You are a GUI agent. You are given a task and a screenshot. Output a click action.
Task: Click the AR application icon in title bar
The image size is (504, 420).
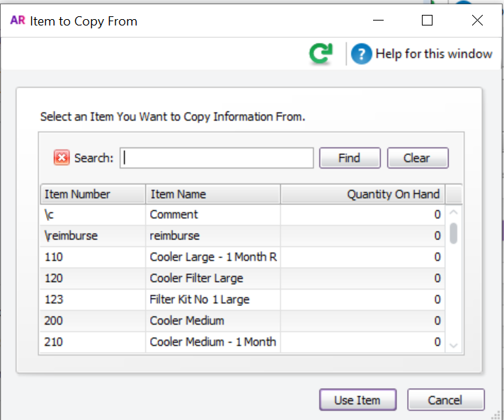18,21
